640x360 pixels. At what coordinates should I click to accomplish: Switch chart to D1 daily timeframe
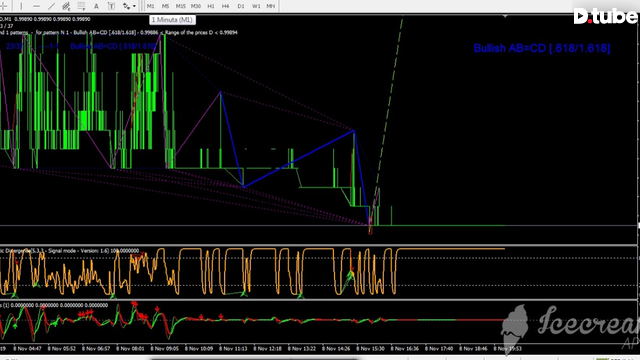(x=241, y=6)
